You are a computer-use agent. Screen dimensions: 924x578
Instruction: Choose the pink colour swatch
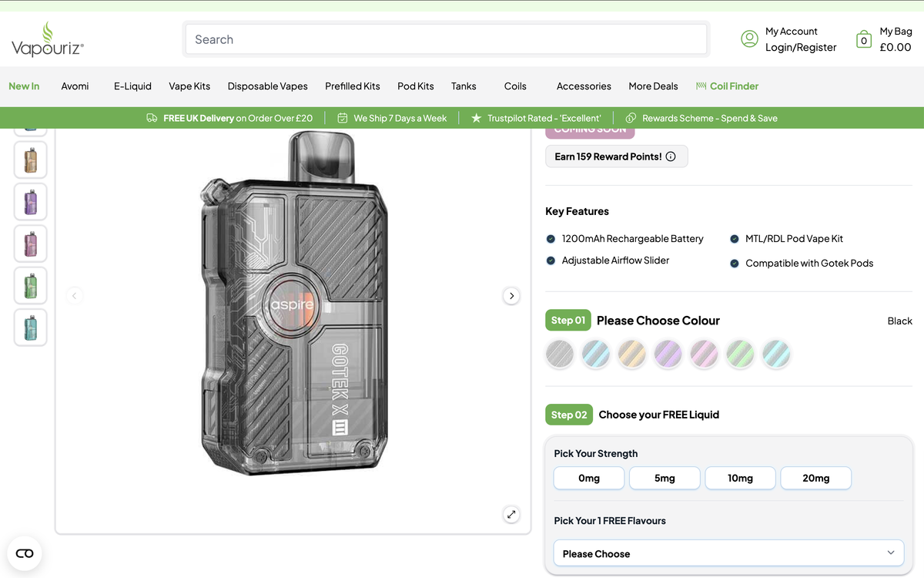tap(705, 354)
